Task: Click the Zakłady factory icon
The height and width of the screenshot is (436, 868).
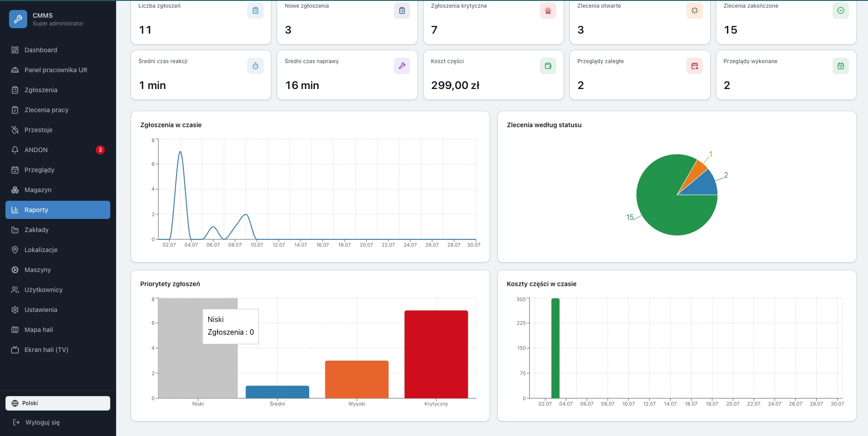Action: tap(15, 230)
